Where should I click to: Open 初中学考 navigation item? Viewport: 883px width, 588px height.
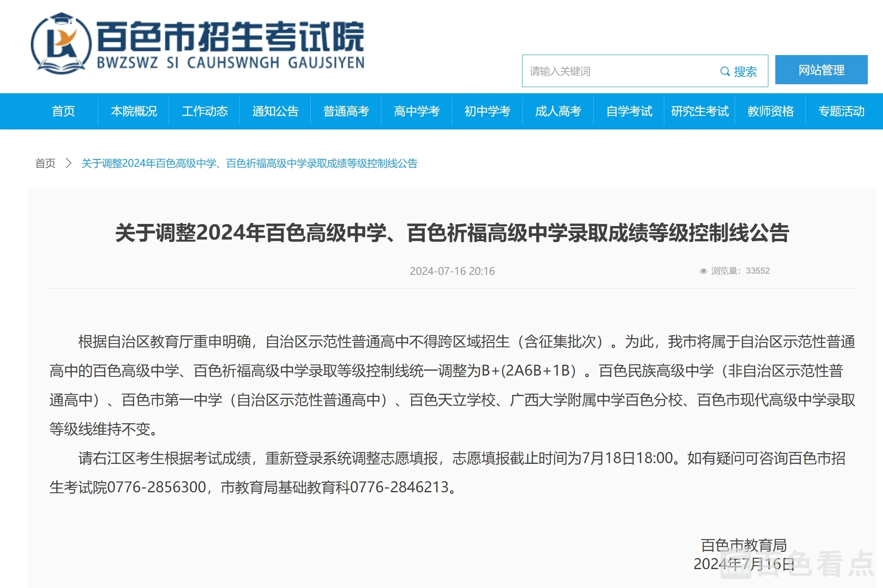[488, 111]
